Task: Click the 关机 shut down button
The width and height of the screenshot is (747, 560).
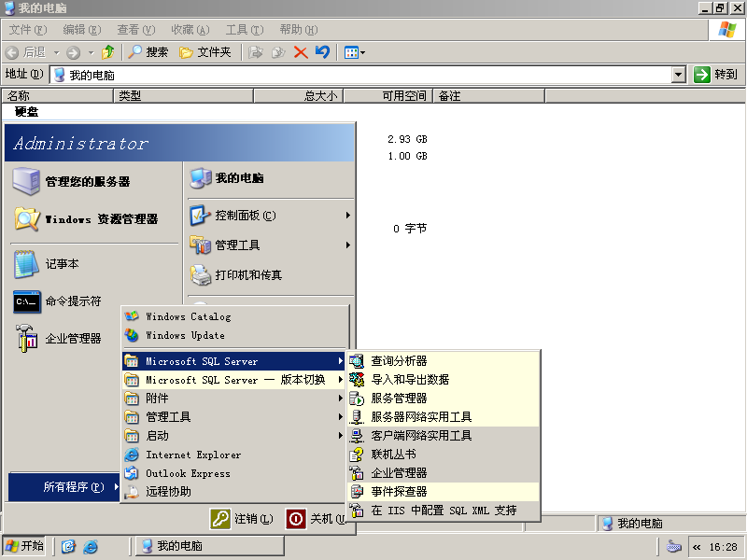Action: click(316, 519)
